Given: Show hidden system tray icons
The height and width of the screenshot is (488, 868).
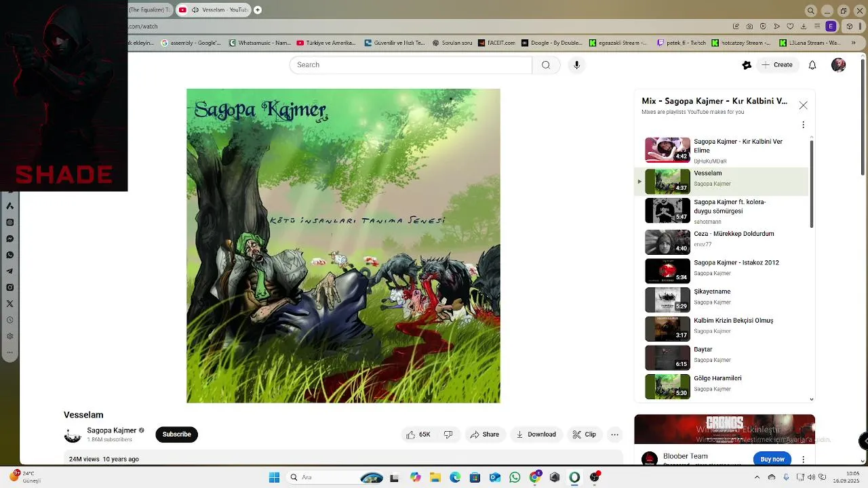Looking at the screenshot, I should tap(757, 477).
